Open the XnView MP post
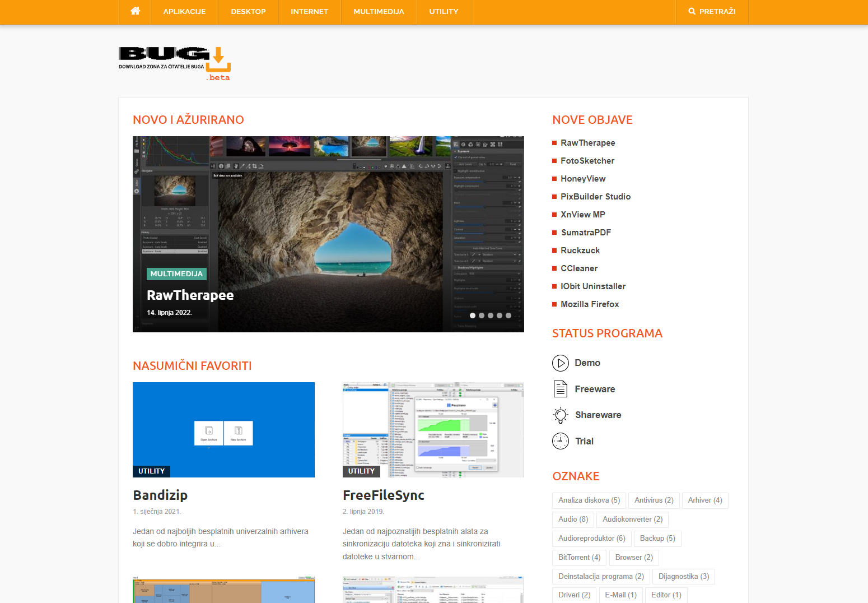This screenshot has height=603, width=868. pyautogui.click(x=583, y=215)
